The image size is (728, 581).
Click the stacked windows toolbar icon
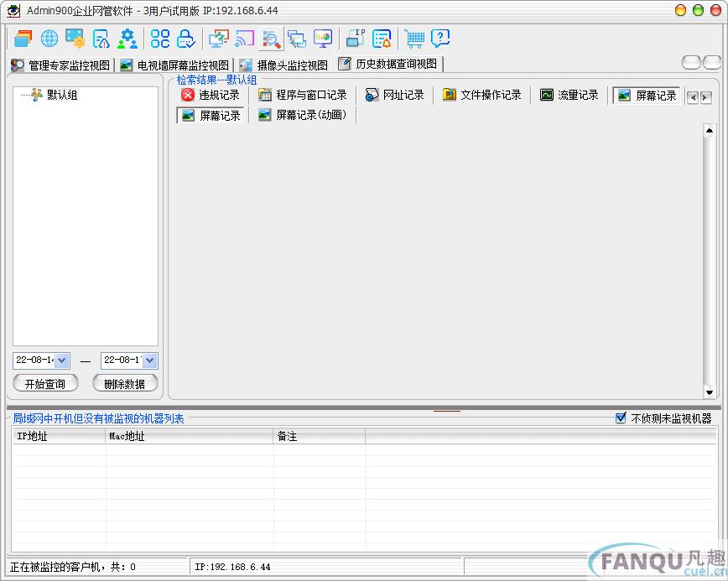[23, 39]
